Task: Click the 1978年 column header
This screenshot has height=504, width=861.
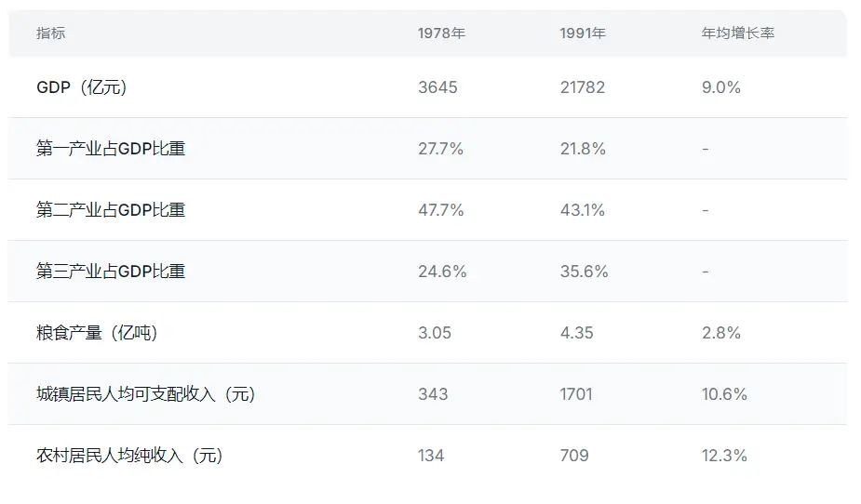Action: pos(441,33)
